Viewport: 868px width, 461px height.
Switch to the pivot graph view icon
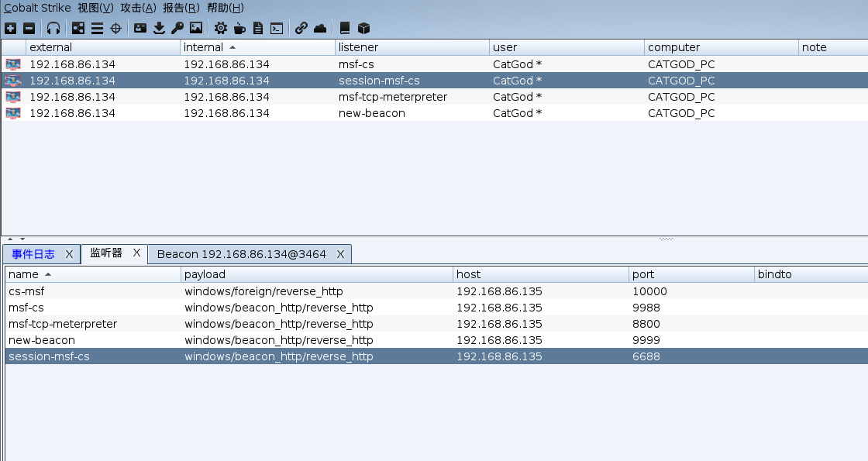point(78,28)
